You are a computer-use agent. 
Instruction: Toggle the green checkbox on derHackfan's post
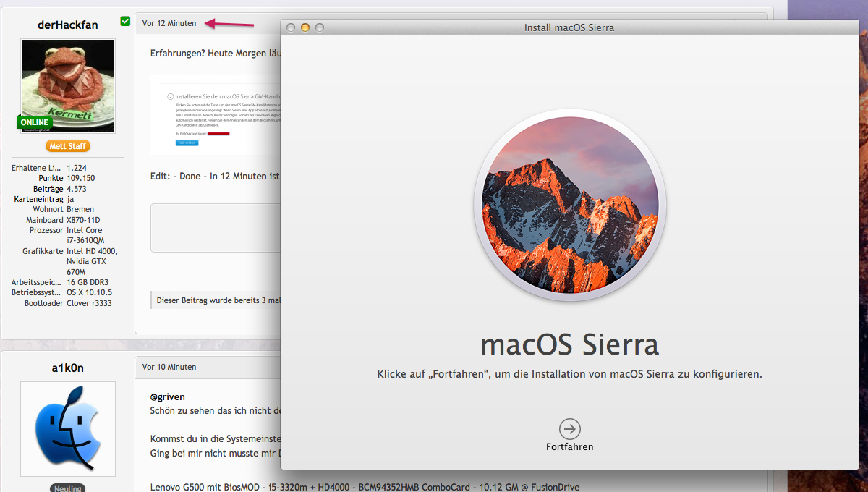pyautogui.click(x=126, y=22)
